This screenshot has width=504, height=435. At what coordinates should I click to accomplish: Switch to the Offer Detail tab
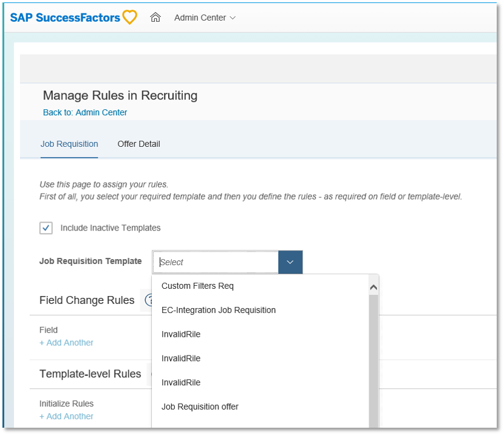point(138,144)
